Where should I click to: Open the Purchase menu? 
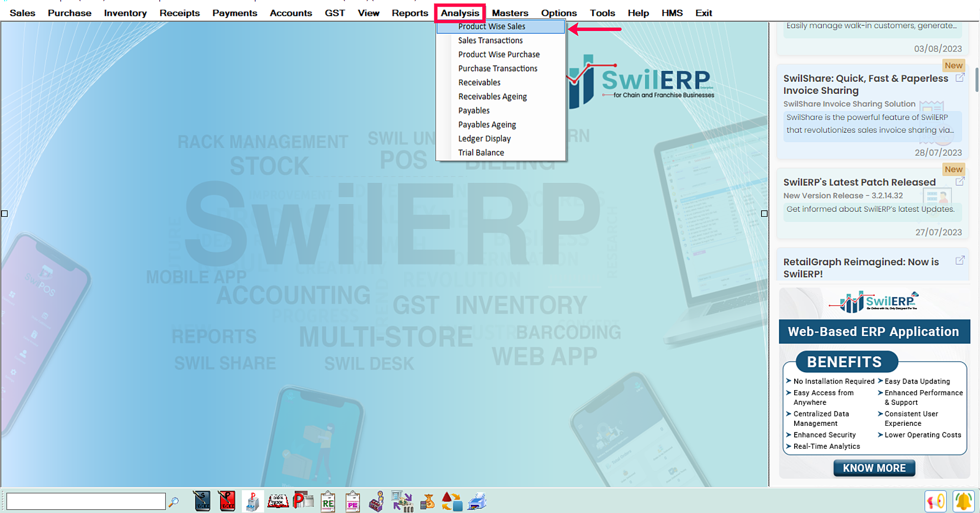(x=70, y=13)
